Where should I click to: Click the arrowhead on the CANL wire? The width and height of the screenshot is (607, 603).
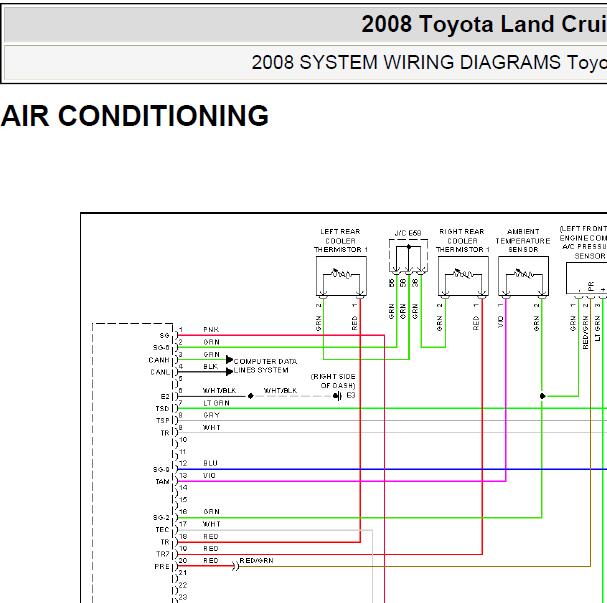coord(229,372)
